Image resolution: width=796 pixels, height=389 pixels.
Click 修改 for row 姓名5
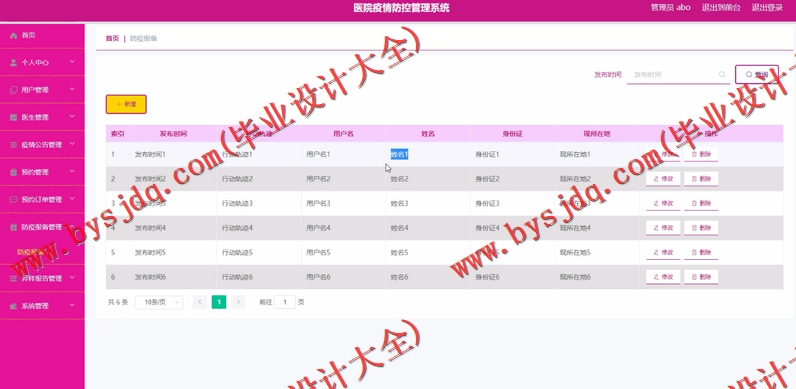pyautogui.click(x=663, y=252)
